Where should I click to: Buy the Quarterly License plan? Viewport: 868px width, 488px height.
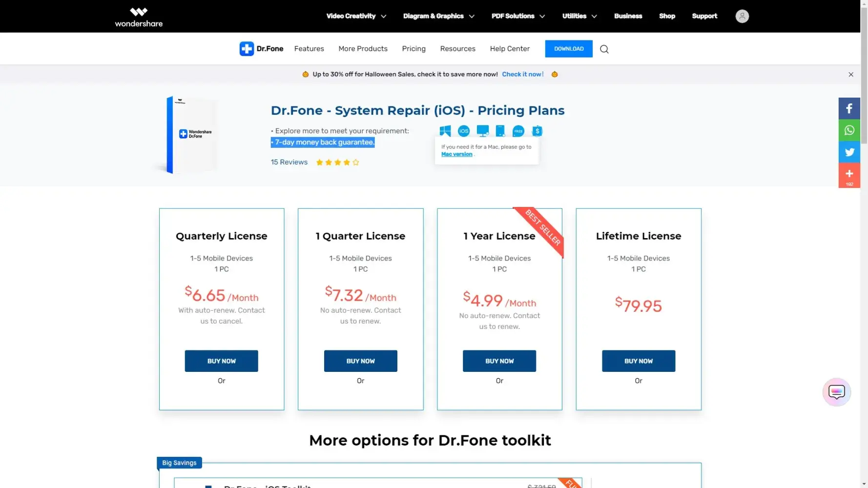point(221,361)
